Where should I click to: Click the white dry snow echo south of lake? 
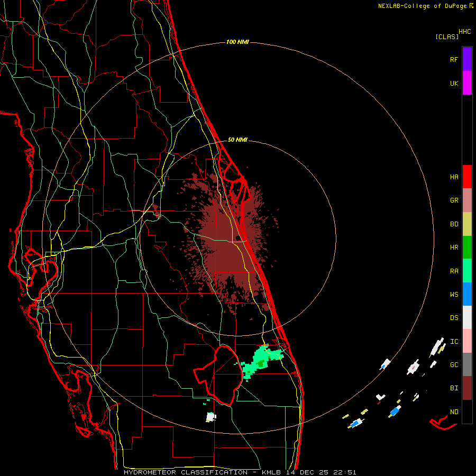point(211,417)
